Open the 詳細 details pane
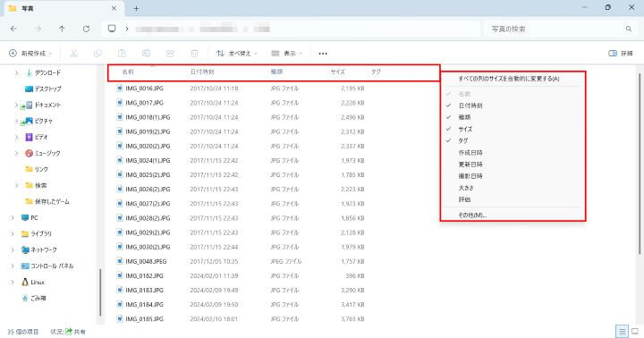Viewport: 644px width, 338px height. [620, 54]
